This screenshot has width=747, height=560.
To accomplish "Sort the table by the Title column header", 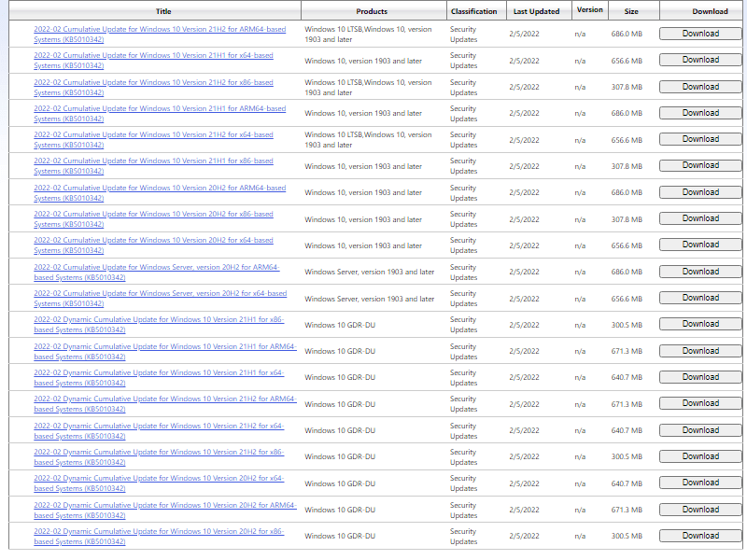I will coord(163,11).
